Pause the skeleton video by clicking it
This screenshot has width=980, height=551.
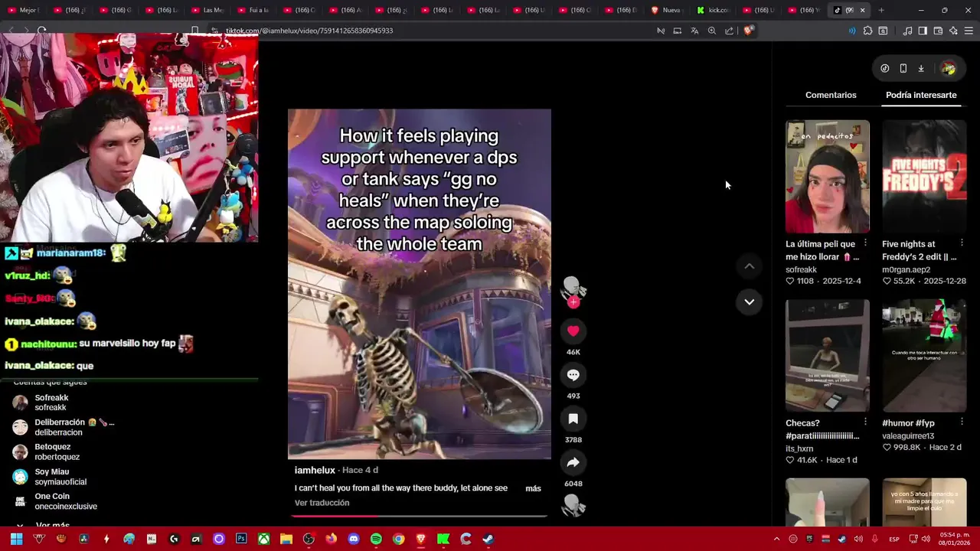pyautogui.click(x=419, y=284)
